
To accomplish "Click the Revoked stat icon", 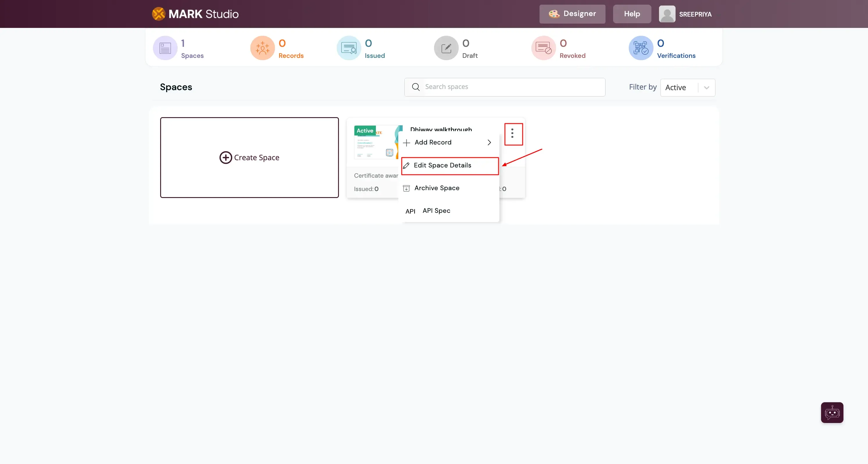I will click(544, 48).
